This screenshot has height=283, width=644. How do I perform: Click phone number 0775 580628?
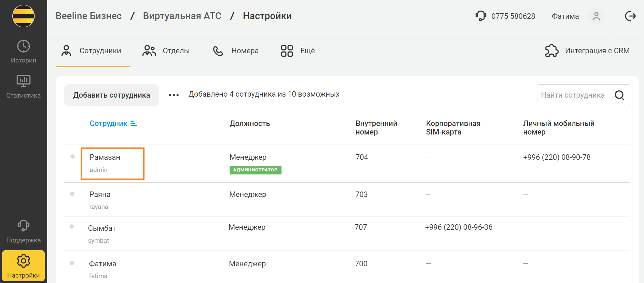(513, 16)
